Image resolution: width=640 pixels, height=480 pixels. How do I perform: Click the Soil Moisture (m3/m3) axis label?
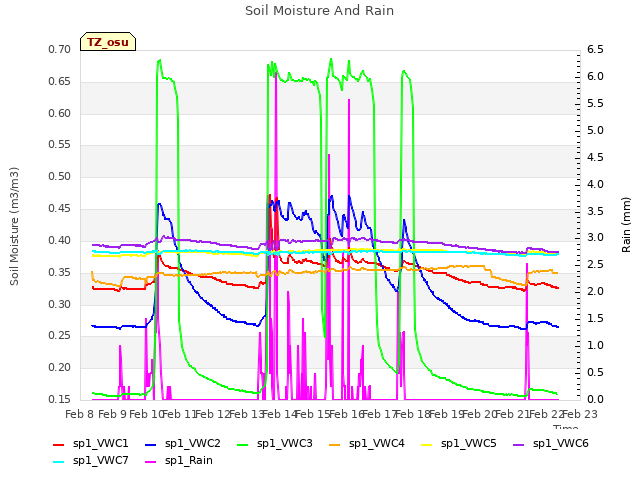(14, 226)
